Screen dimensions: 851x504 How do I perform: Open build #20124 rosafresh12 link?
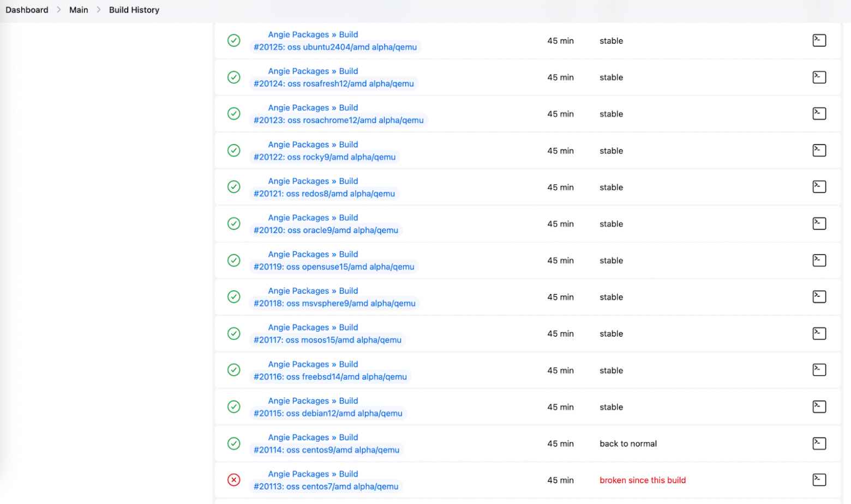coord(333,84)
